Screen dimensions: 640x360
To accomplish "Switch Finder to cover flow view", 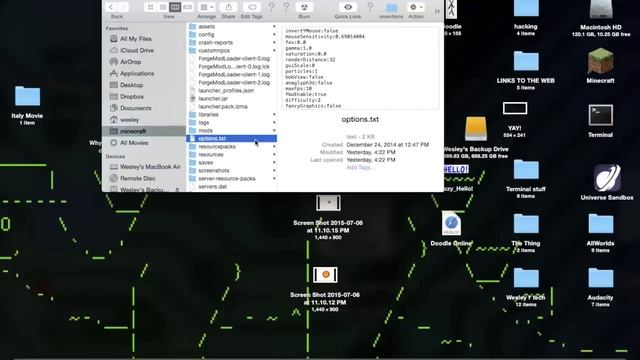I will pos(187,7).
